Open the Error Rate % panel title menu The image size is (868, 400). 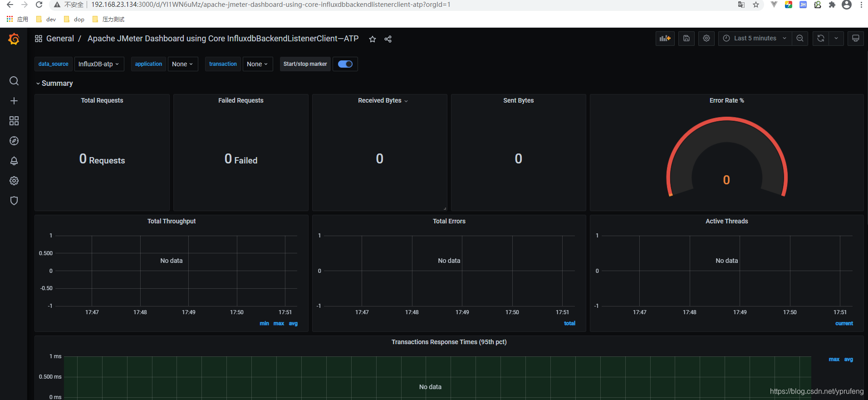tap(727, 100)
